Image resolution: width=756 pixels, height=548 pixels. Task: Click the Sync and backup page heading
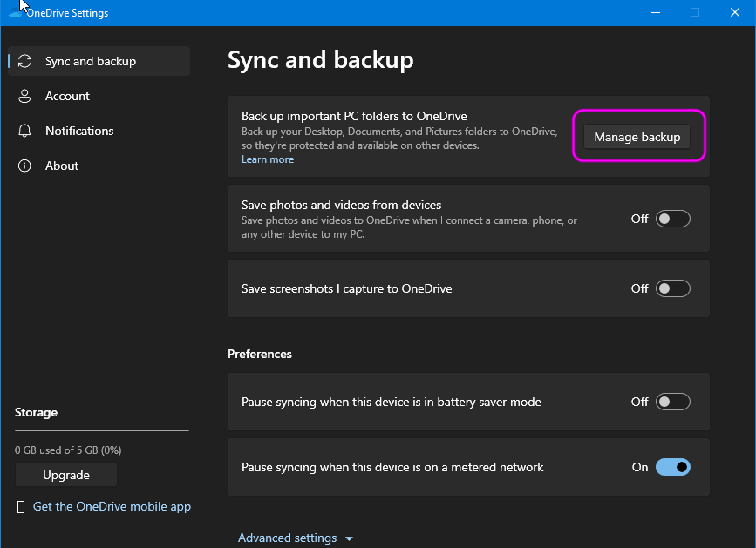coord(321,60)
